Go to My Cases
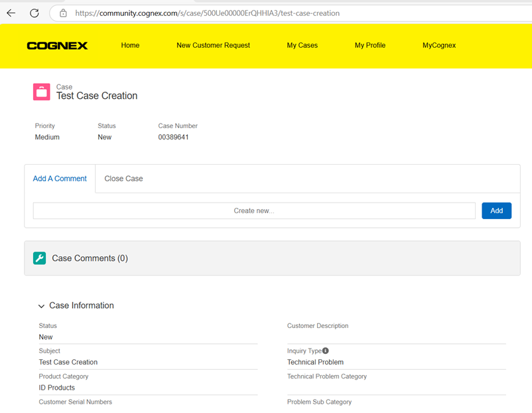Image resolution: width=532 pixels, height=413 pixels. [302, 45]
